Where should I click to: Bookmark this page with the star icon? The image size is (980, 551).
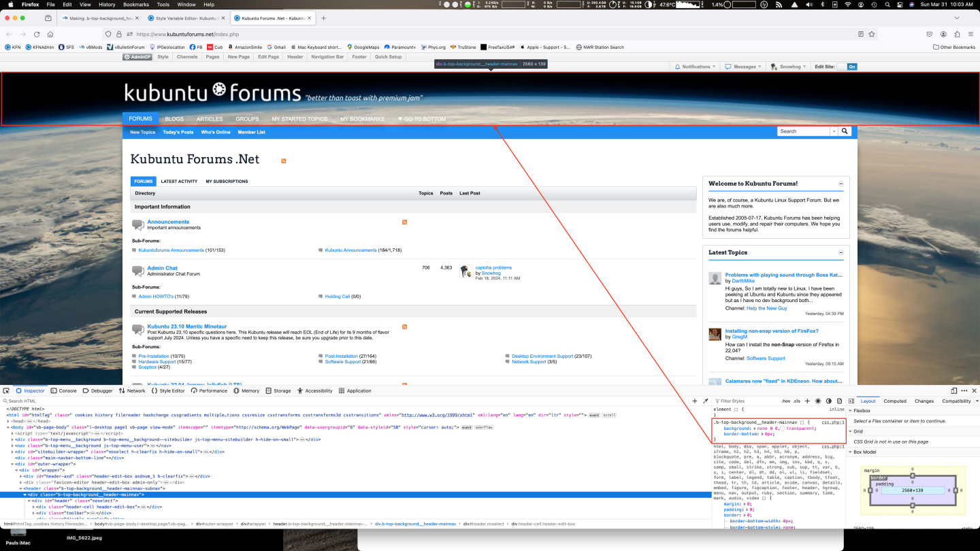coord(872,34)
